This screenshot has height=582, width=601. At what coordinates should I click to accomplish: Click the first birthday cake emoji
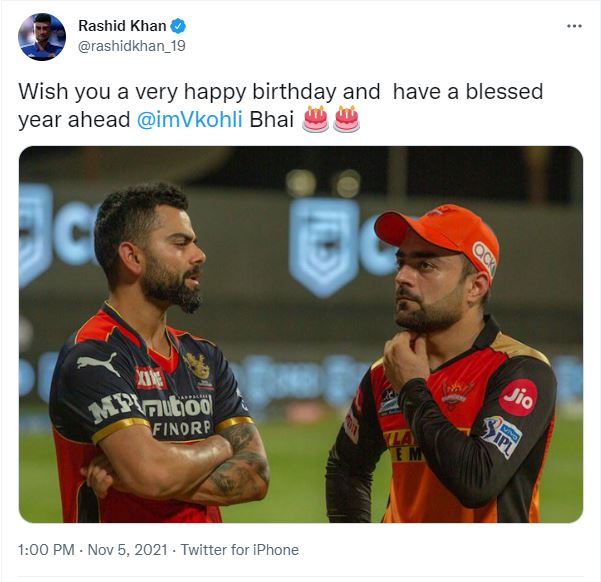315,119
